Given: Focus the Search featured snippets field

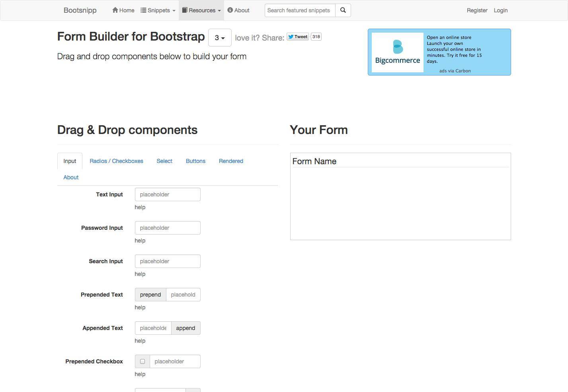Looking at the screenshot, I should pos(300,10).
